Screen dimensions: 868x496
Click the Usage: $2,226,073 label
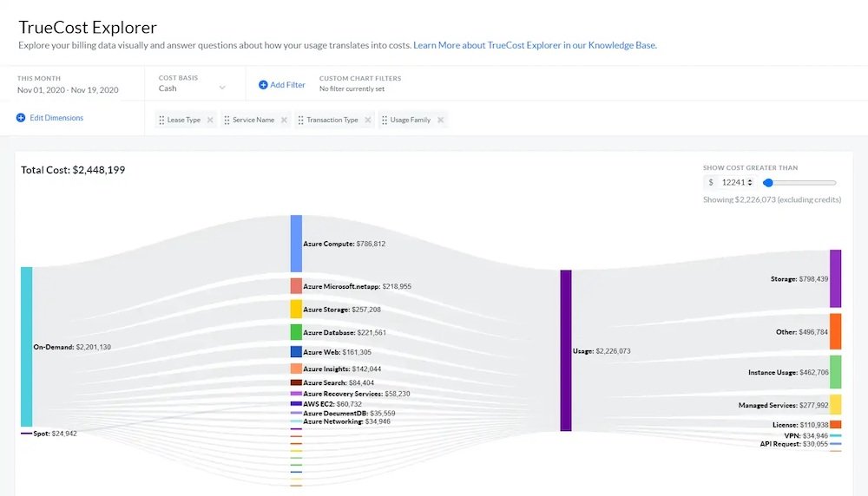(602, 351)
